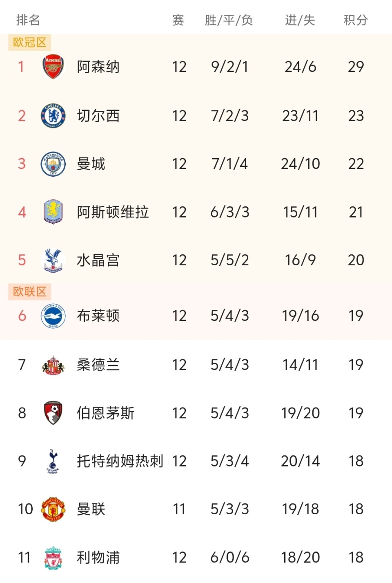Viewport: 392px width, 583px height.
Task: Click the Arsenal club crest
Action: [x=53, y=67]
